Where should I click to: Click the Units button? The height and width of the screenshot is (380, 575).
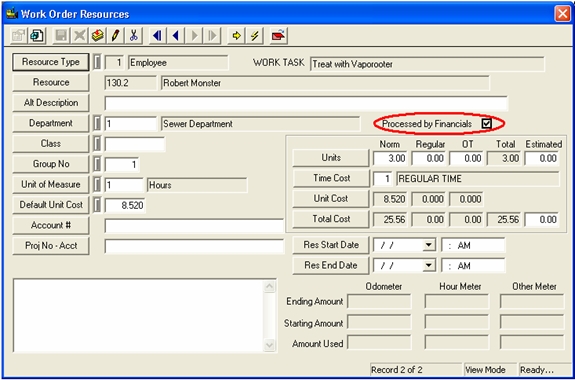pyautogui.click(x=331, y=158)
